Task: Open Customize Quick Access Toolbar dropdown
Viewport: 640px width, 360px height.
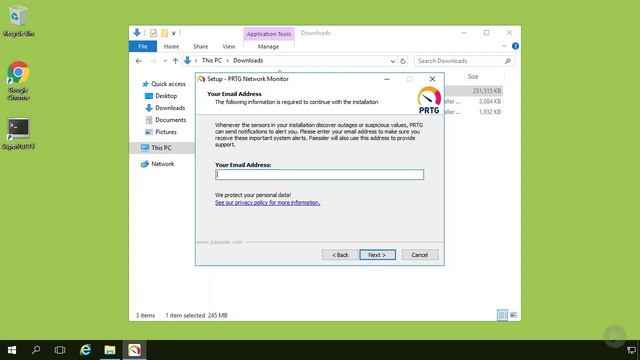Action: click(x=173, y=33)
